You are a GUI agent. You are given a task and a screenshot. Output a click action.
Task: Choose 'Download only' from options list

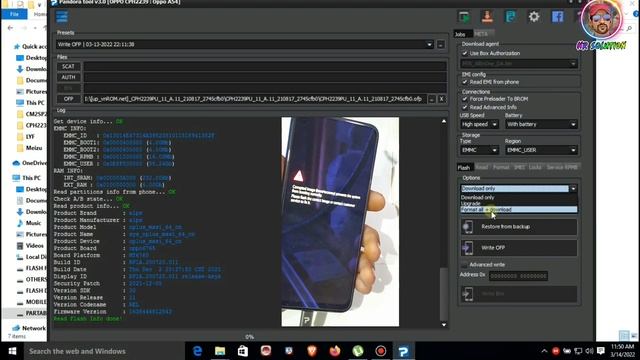[x=519, y=198]
